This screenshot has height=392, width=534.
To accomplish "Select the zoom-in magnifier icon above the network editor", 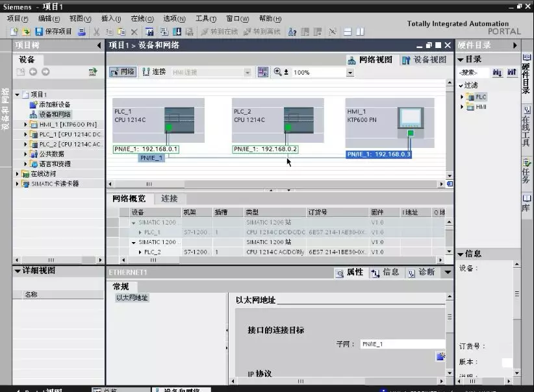I will tap(277, 73).
